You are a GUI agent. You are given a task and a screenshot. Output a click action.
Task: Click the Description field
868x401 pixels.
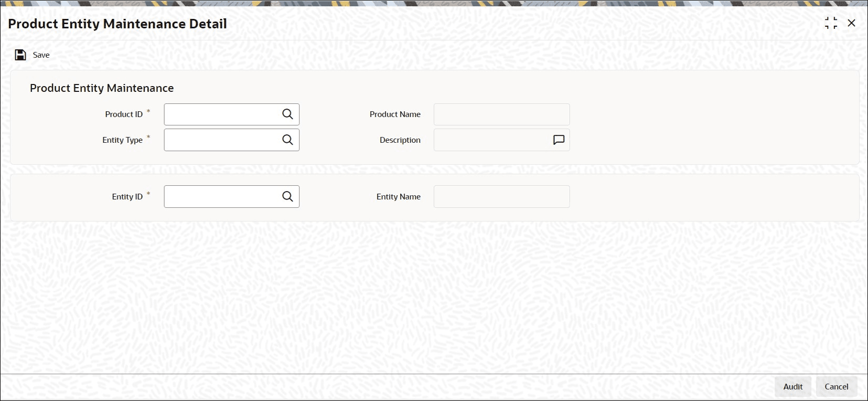tap(501, 140)
